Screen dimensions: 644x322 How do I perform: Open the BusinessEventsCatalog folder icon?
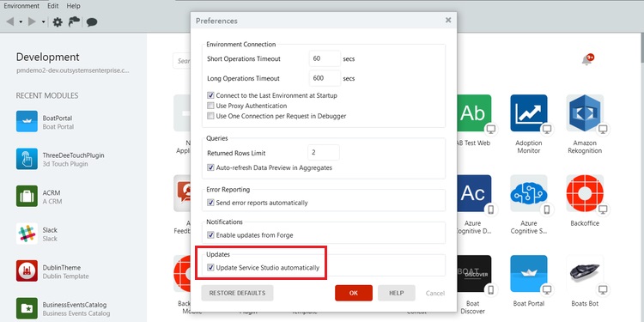pyautogui.click(x=27, y=308)
